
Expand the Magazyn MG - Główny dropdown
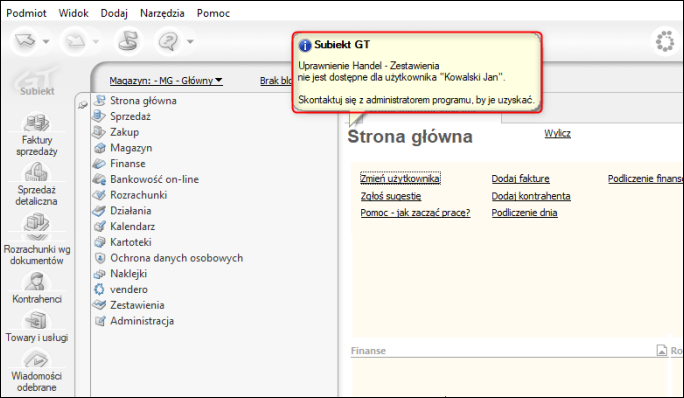pyautogui.click(x=166, y=81)
